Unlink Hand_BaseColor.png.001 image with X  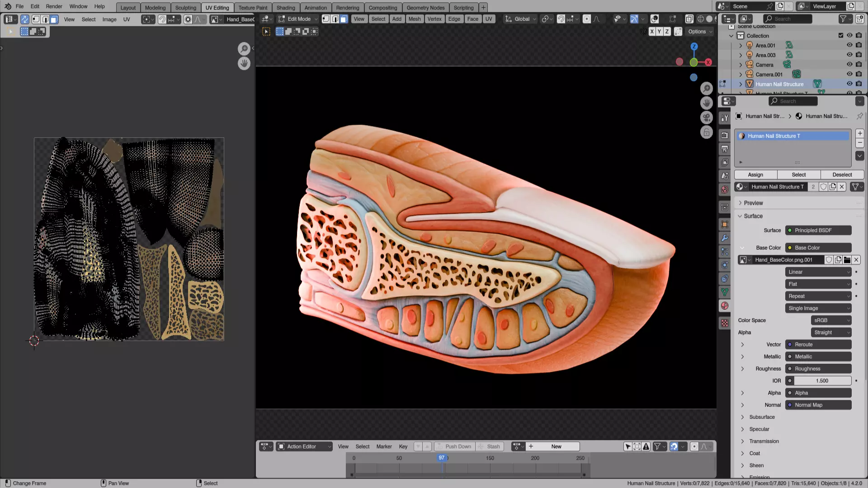[x=856, y=260]
